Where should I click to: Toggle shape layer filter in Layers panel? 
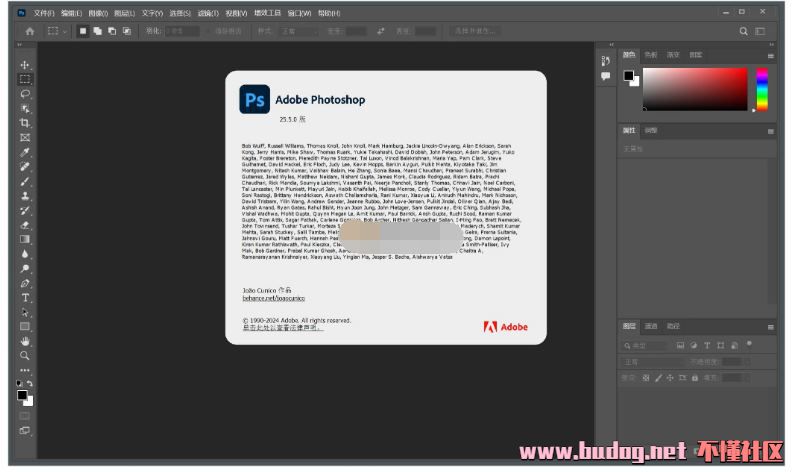pyautogui.click(x=721, y=346)
